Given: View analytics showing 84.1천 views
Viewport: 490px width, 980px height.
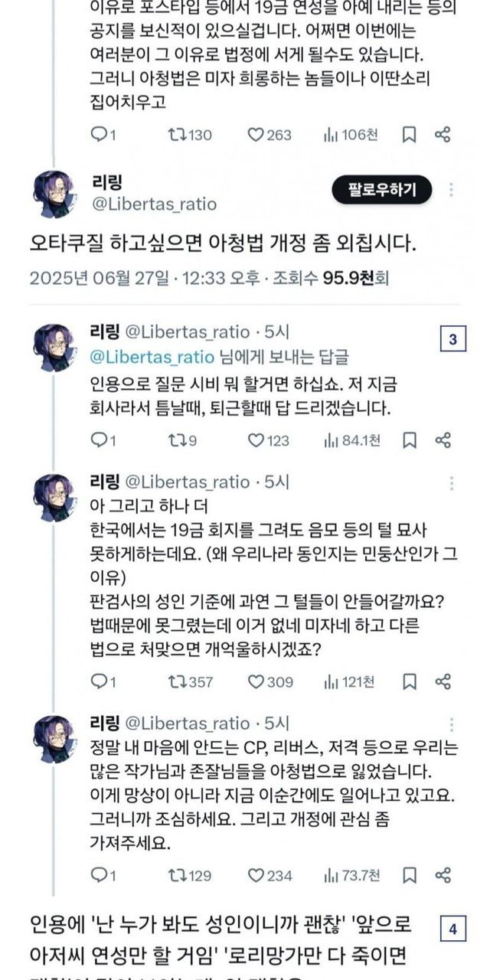Looking at the screenshot, I should [x=332, y=440].
